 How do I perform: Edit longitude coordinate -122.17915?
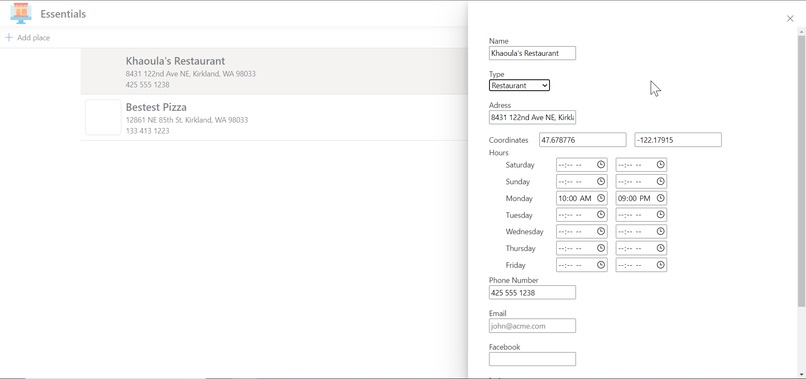point(677,140)
